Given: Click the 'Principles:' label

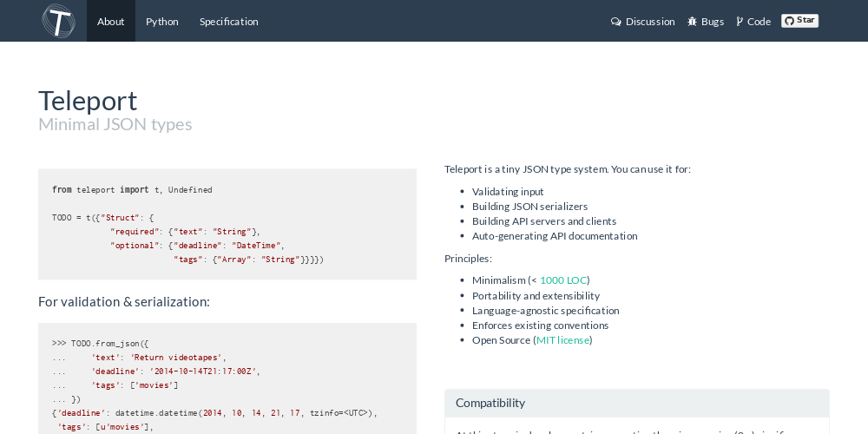Looking at the screenshot, I should [469, 259].
